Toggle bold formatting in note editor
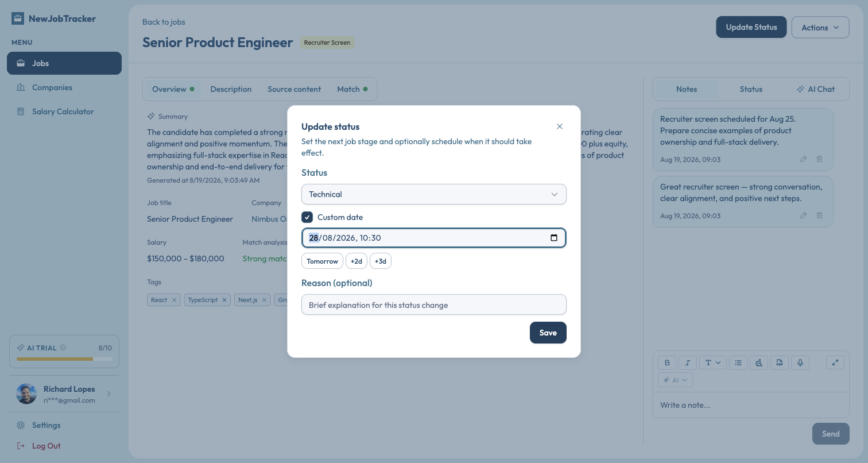The height and width of the screenshot is (463, 868). point(667,362)
